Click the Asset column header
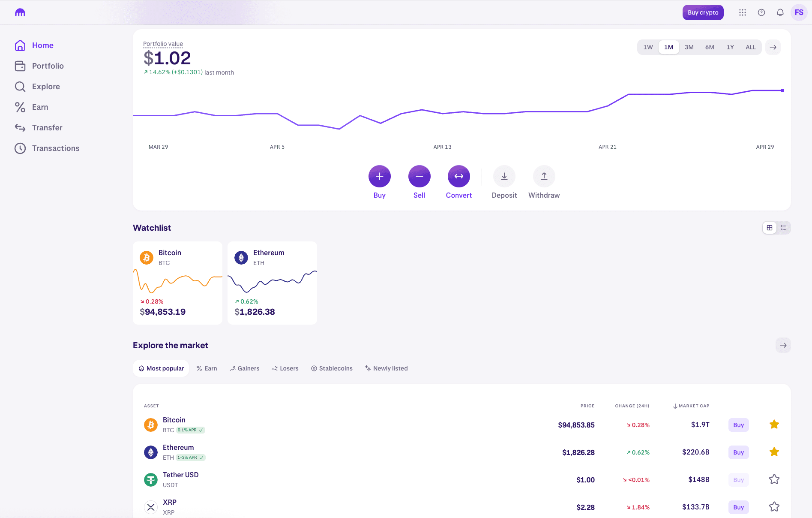812x518 pixels. (x=151, y=406)
